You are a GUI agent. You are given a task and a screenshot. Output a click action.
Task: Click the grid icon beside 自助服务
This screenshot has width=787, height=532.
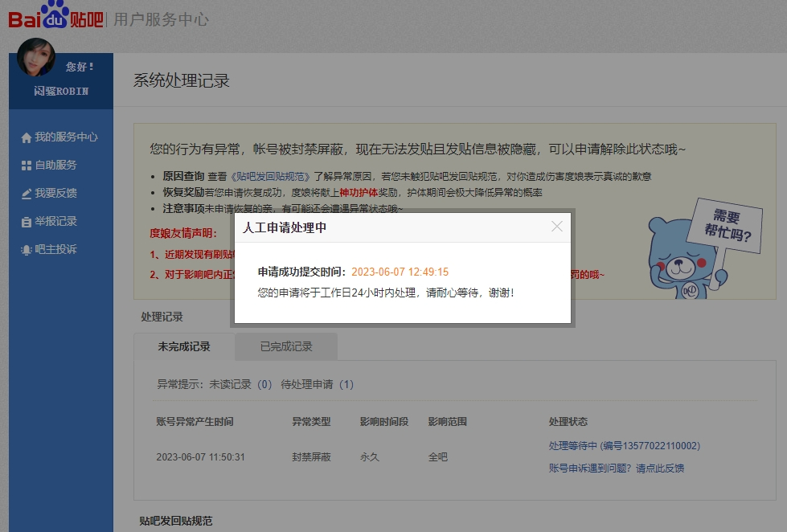pyautogui.click(x=27, y=166)
